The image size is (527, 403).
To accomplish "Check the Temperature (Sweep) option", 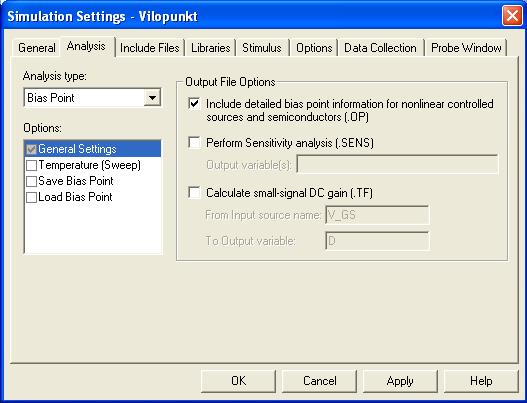I will [x=31, y=165].
